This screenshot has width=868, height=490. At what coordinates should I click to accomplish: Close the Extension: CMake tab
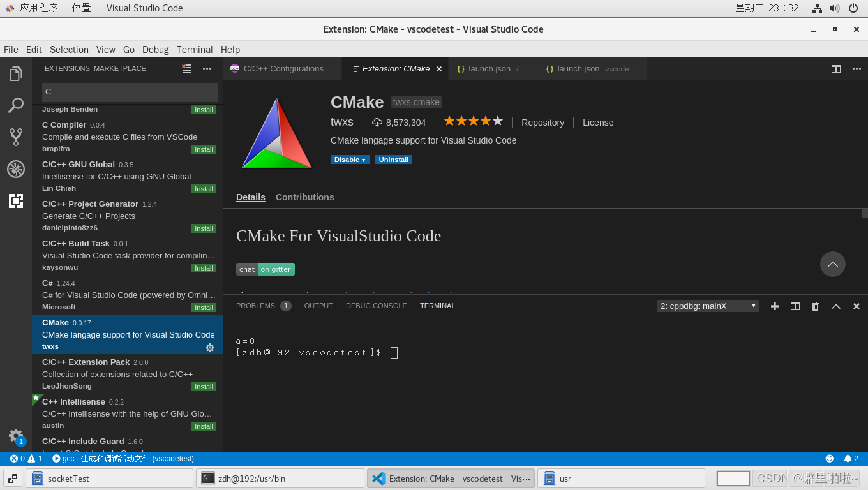(x=439, y=69)
